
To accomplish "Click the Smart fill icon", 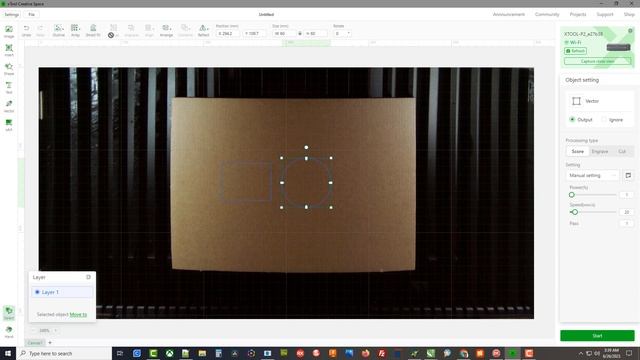I will [93, 30].
